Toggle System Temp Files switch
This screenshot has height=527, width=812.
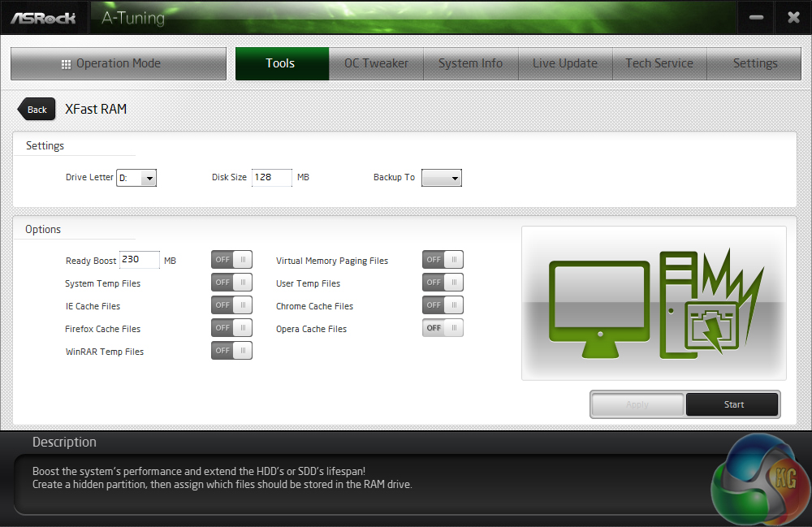point(231,282)
